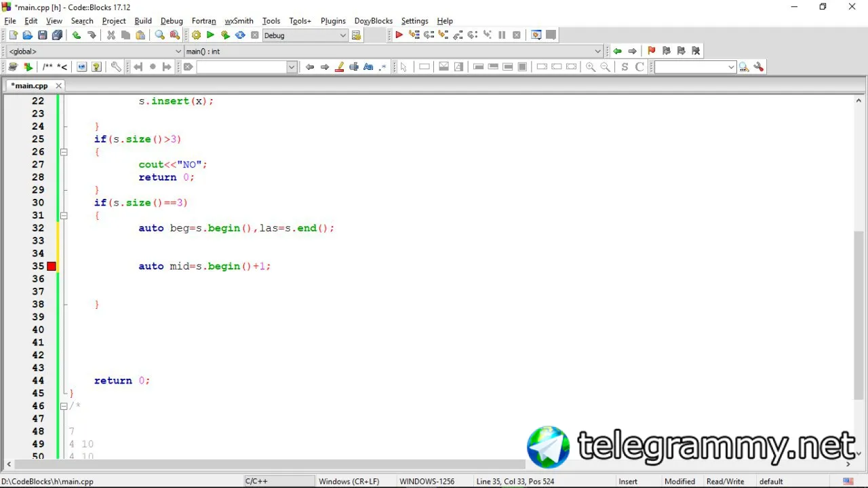Toggle source formatting S icon

coord(625,67)
